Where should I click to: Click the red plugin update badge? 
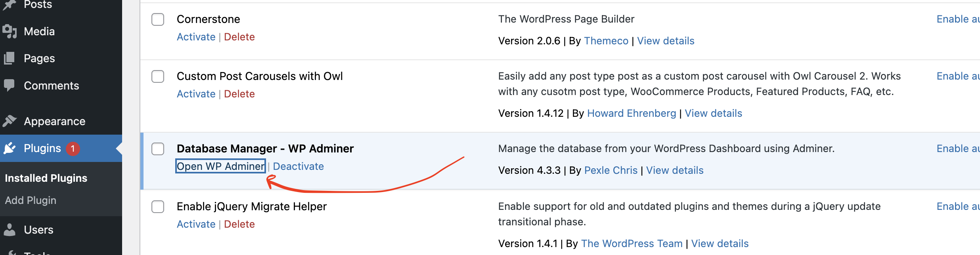pos(73,148)
